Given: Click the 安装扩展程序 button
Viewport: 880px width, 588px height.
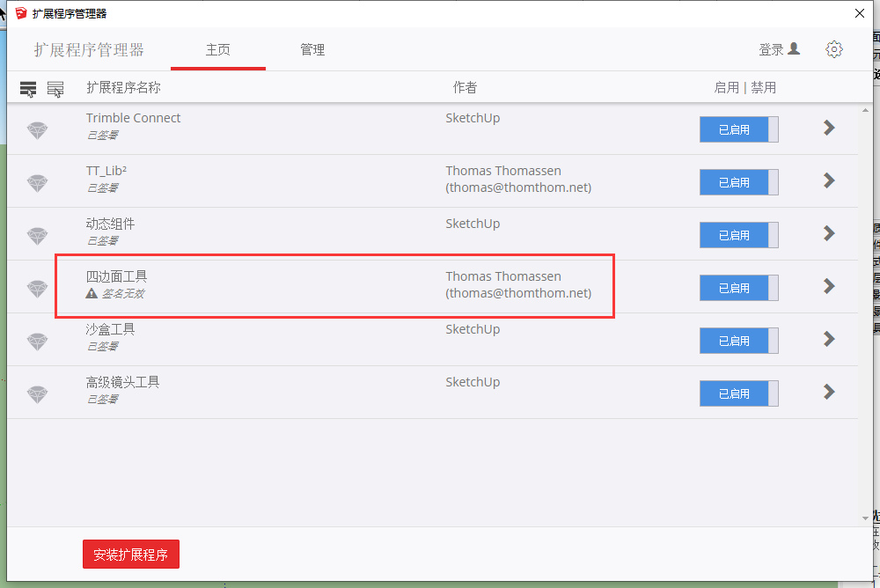Looking at the screenshot, I should pyautogui.click(x=131, y=555).
